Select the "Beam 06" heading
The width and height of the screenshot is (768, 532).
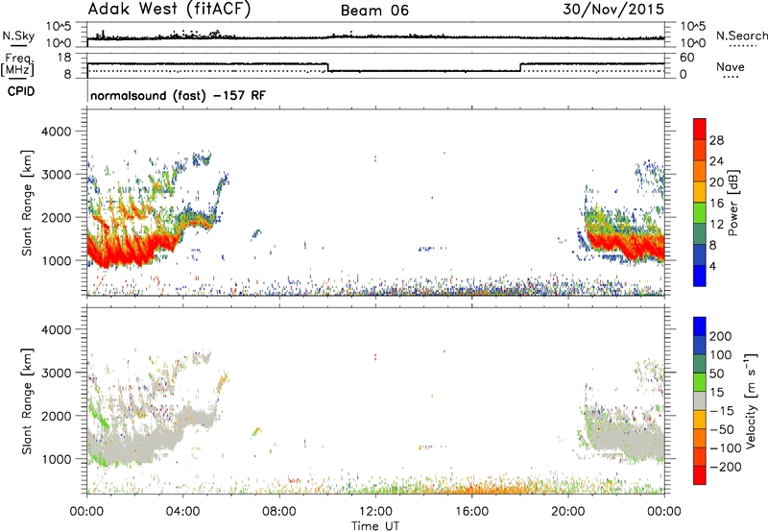374,11
